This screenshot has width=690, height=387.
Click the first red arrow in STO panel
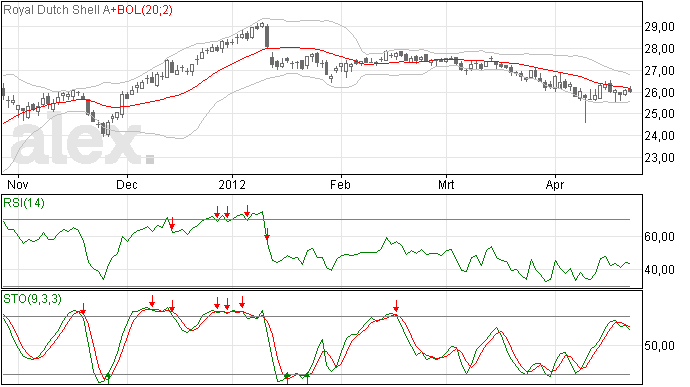coord(83,309)
